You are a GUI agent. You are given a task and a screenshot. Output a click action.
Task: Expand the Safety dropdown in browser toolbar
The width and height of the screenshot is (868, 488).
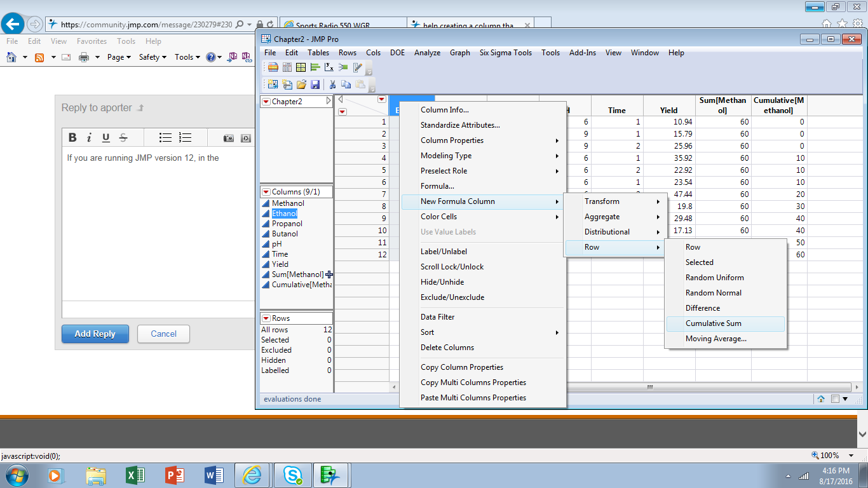point(153,57)
